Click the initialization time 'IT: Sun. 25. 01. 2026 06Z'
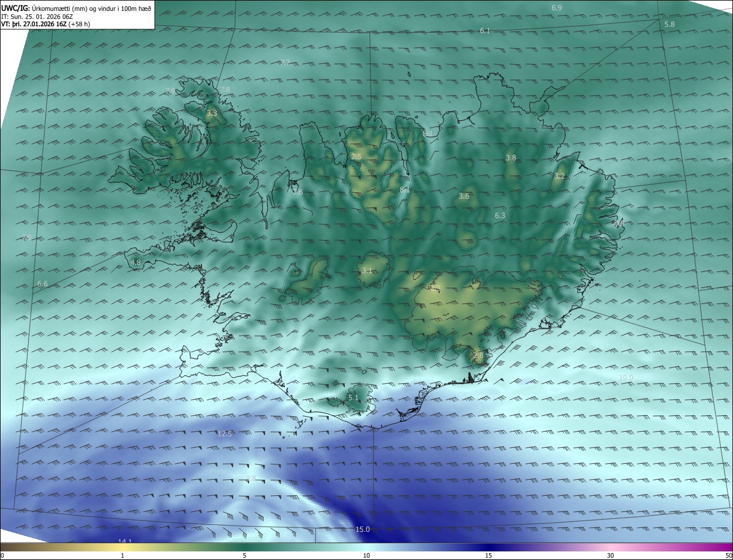This screenshot has height=560, width=733. pyautogui.click(x=37, y=16)
